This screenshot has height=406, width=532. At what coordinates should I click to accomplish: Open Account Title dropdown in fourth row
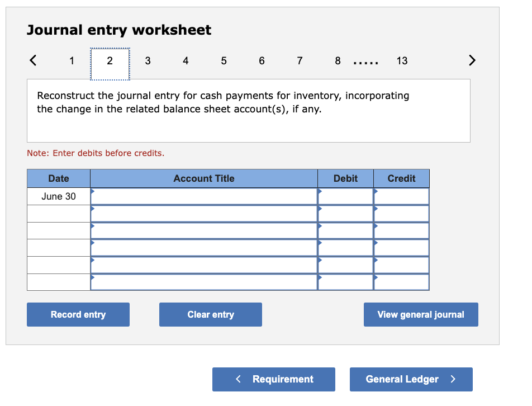(204, 248)
